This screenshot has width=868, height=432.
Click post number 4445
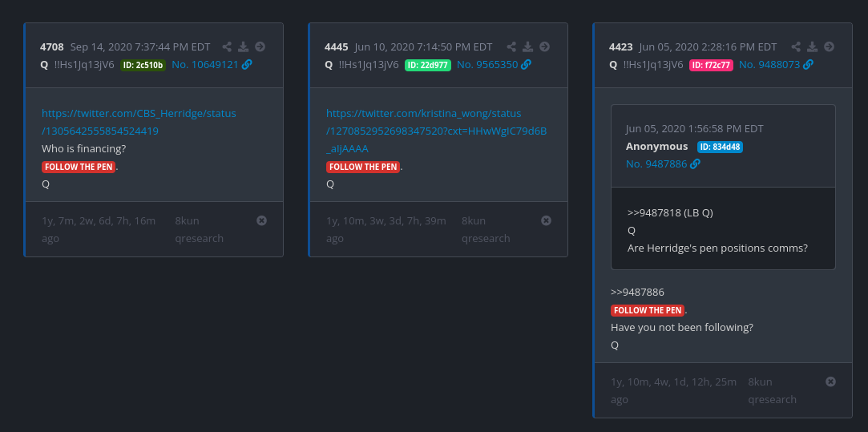[337, 47]
